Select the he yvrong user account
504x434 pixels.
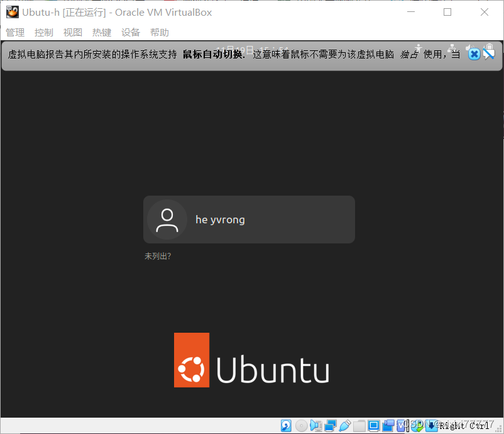pyautogui.click(x=249, y=220)
